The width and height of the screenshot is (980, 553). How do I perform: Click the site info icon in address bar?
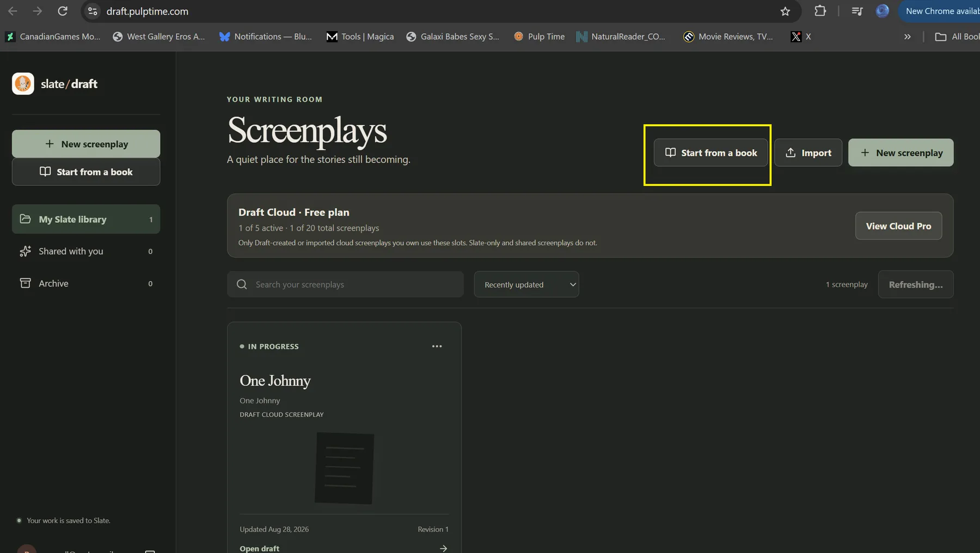pos(93,11)
